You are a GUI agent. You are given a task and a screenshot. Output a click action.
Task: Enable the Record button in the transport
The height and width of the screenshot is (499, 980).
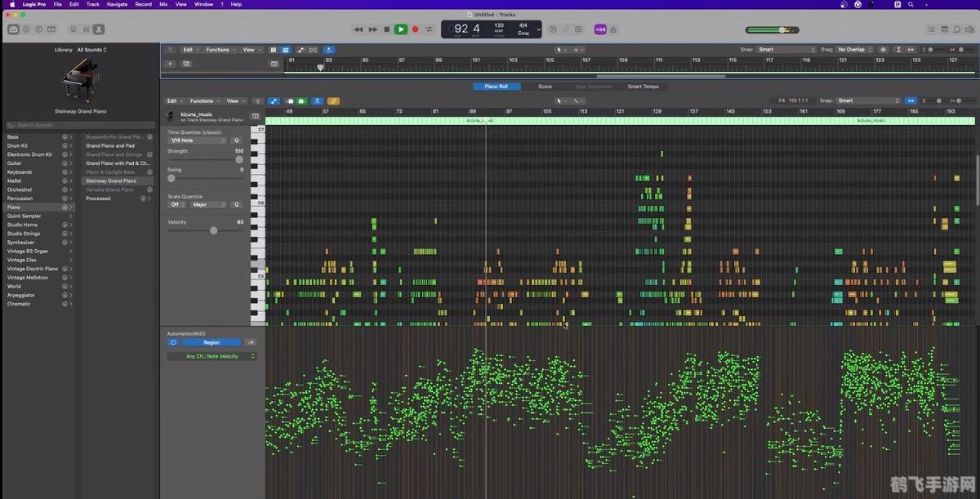416,29
